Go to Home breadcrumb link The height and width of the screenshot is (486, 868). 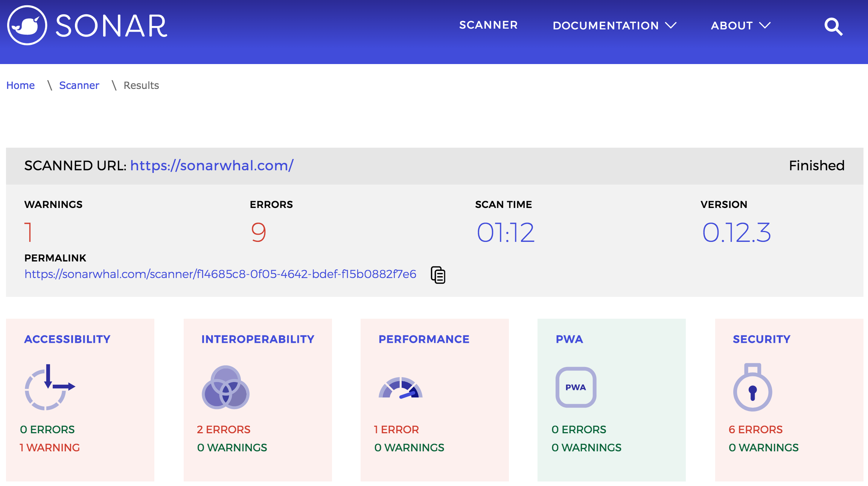pyautogui.click(x=21, y=86)
